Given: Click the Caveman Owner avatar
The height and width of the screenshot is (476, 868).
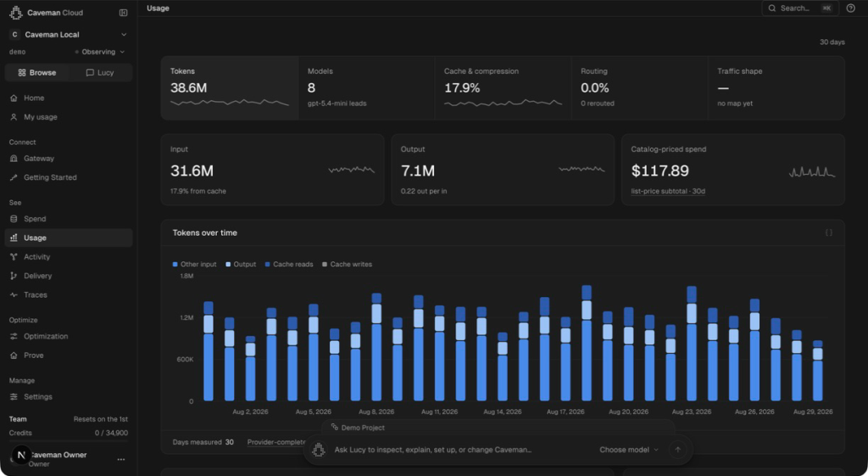Looking at the screenshot, I should click(x=21, y=455).
